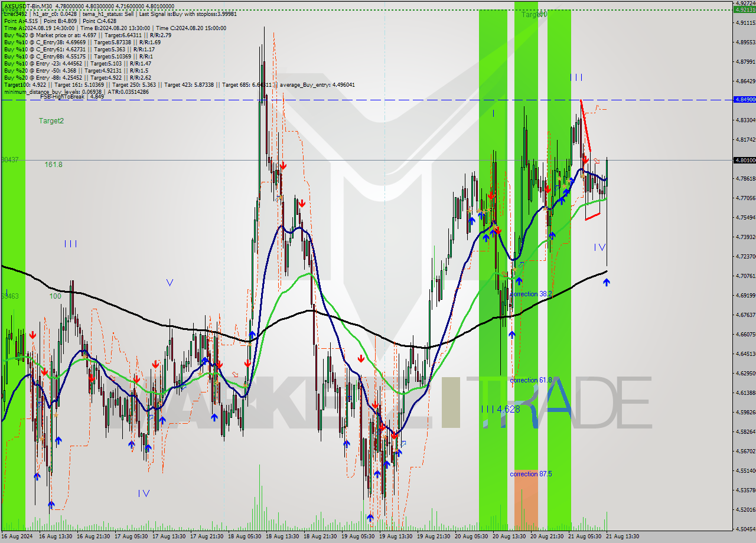Viewport: 756px width, 543px height.
Task: Click the 'I I I 4.628' wave label
Action: click(500, 408)
